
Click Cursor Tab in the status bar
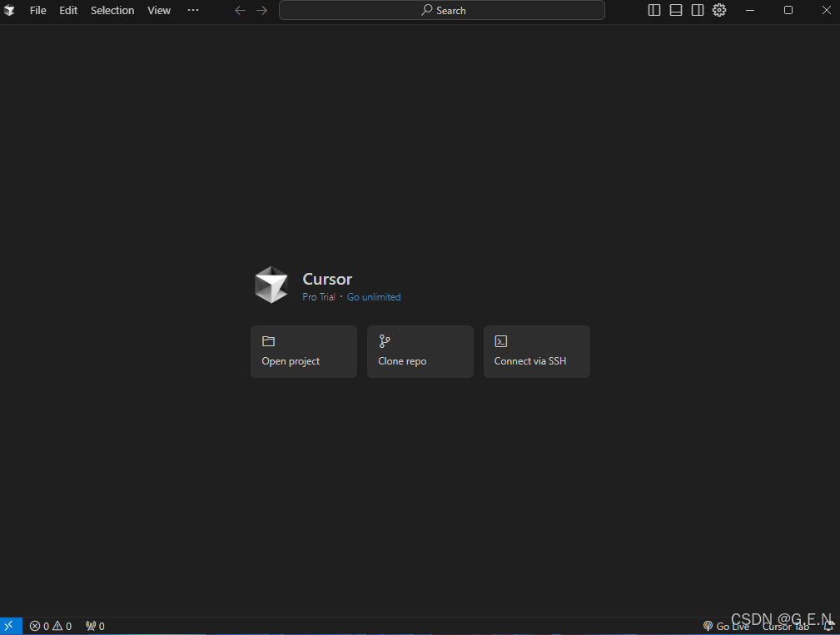tap(786, 627)
